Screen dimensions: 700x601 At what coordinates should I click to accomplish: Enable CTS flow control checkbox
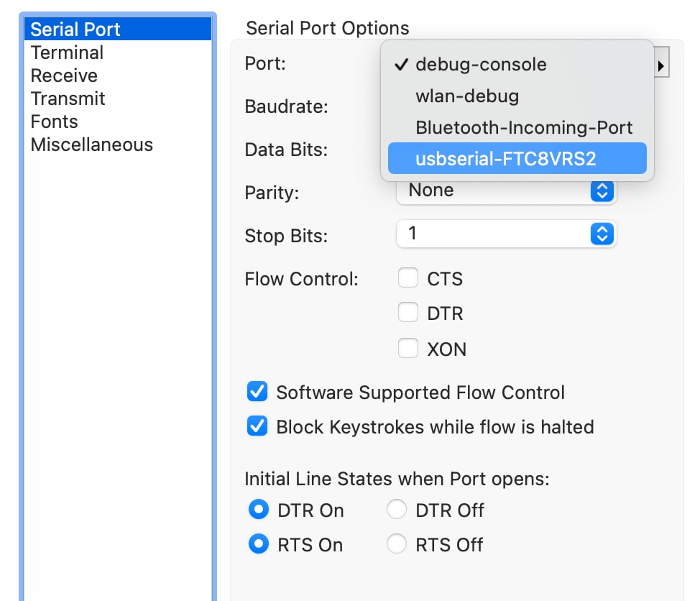(408, 277)
